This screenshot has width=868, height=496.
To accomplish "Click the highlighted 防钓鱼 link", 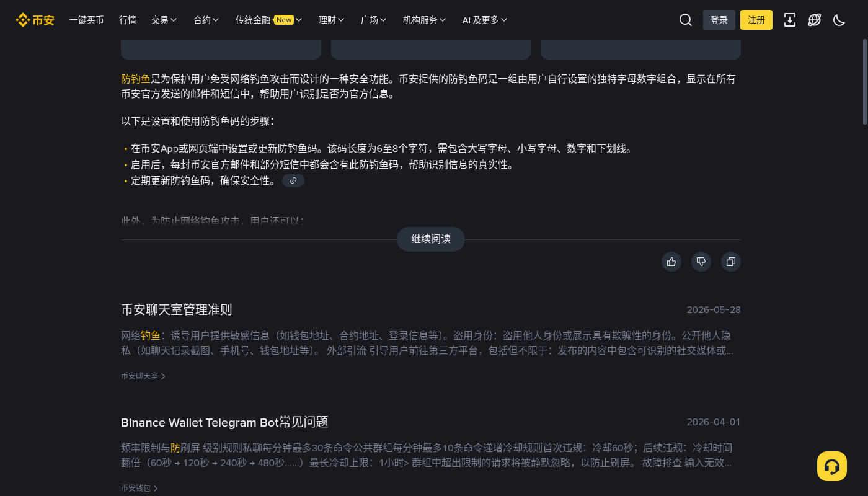I will tap(136, 79).
